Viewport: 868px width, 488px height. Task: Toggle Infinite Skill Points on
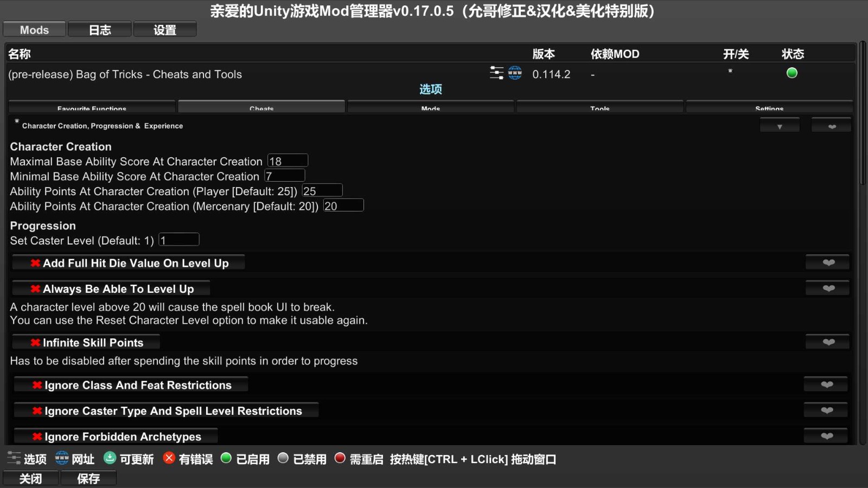(87, 343)
